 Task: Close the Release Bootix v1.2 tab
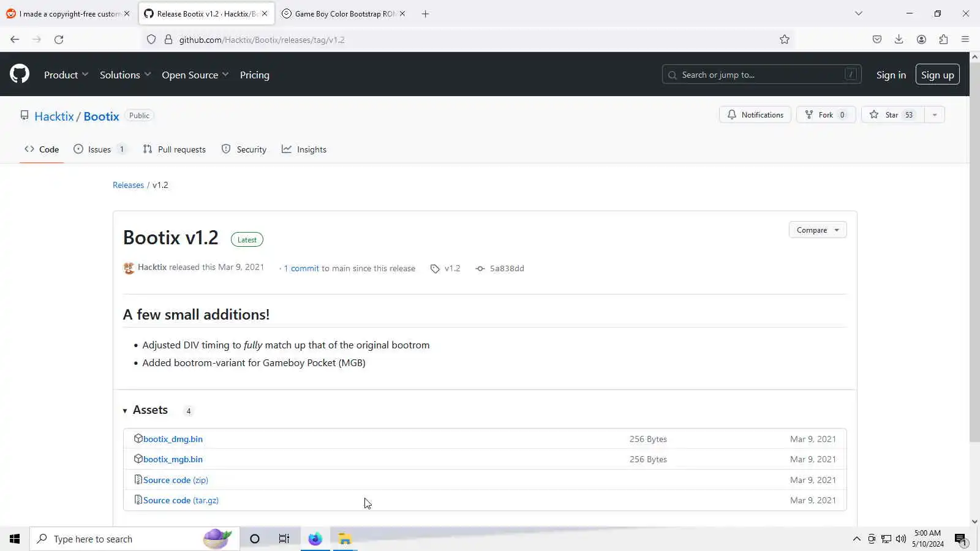[x=265, y=13]
